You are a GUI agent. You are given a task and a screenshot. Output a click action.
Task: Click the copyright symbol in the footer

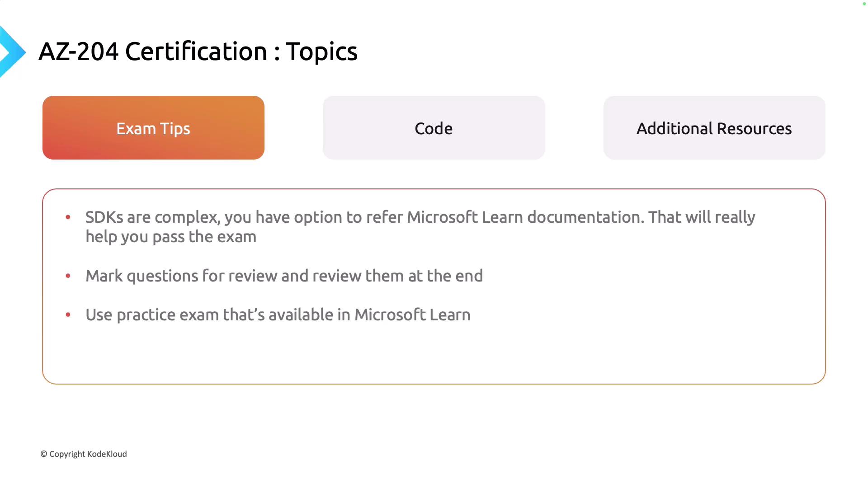point(44,454)
